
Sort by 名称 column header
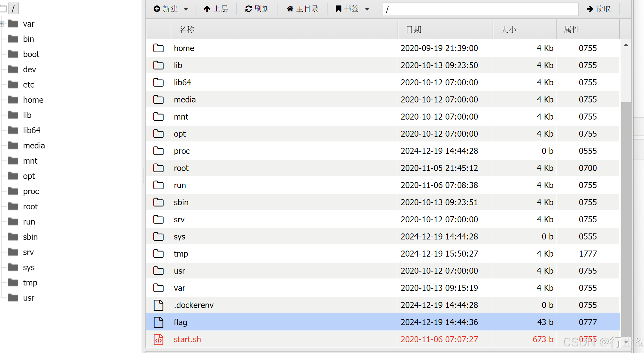point(187,29)
